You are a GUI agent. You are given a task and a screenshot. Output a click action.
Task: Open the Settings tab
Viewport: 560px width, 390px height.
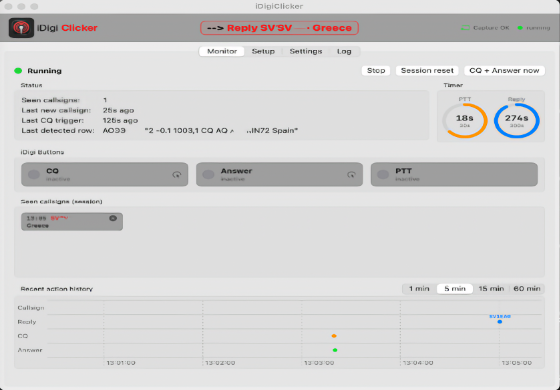pyautogui.click(x=306, y=51)
